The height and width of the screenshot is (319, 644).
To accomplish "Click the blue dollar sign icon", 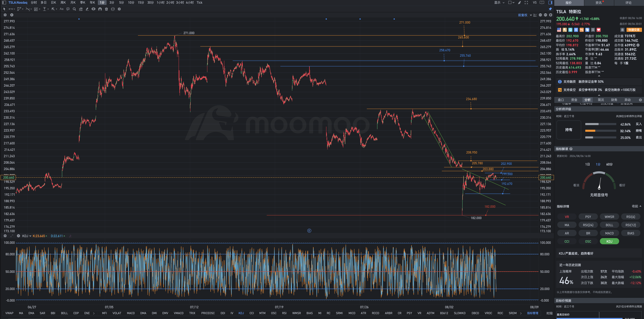I will coord(576,30).
